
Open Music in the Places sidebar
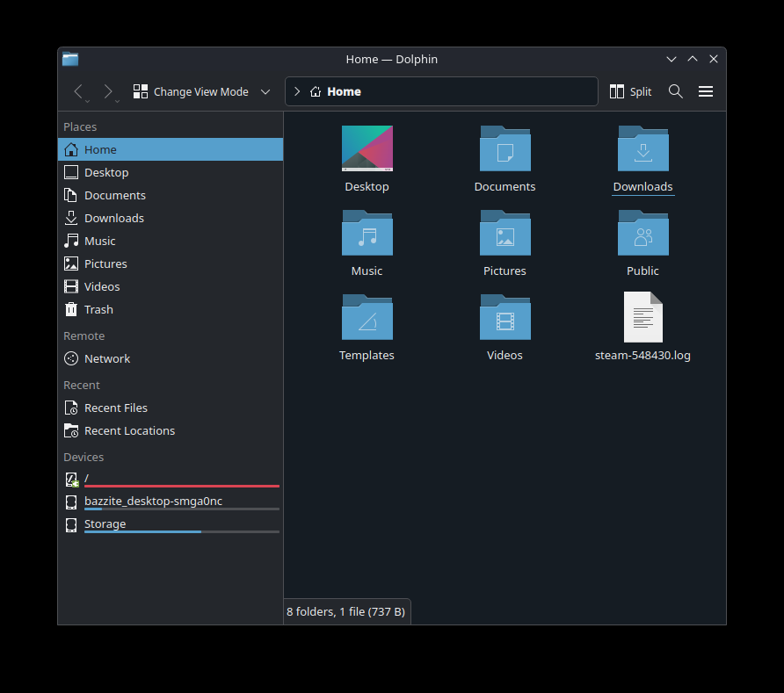click(171, 241)
